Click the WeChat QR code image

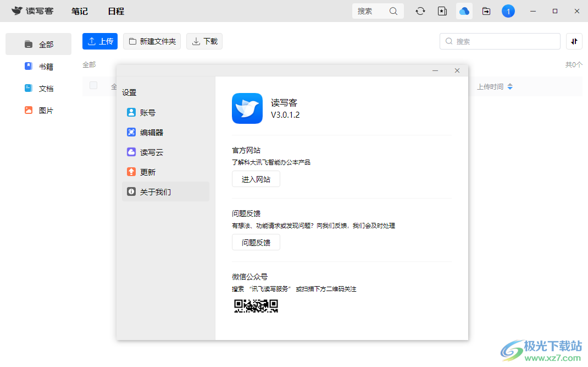tap(256, 306)
